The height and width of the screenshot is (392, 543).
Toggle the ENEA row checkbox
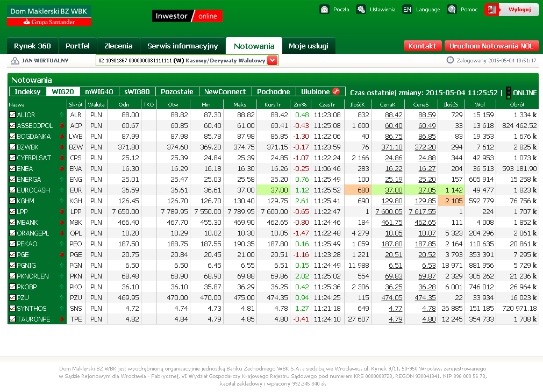12,168
